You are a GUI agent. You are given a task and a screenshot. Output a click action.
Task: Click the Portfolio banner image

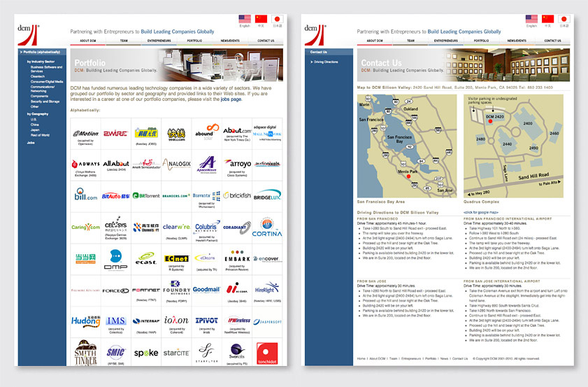point(177,65)
